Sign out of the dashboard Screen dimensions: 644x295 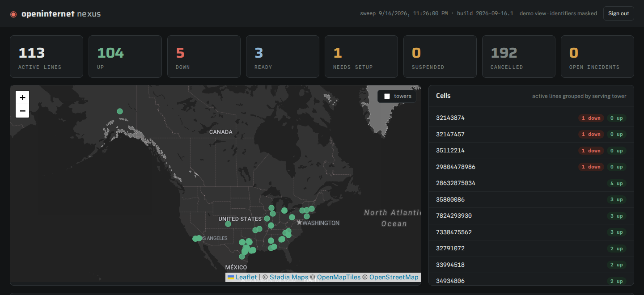point(619,13)
